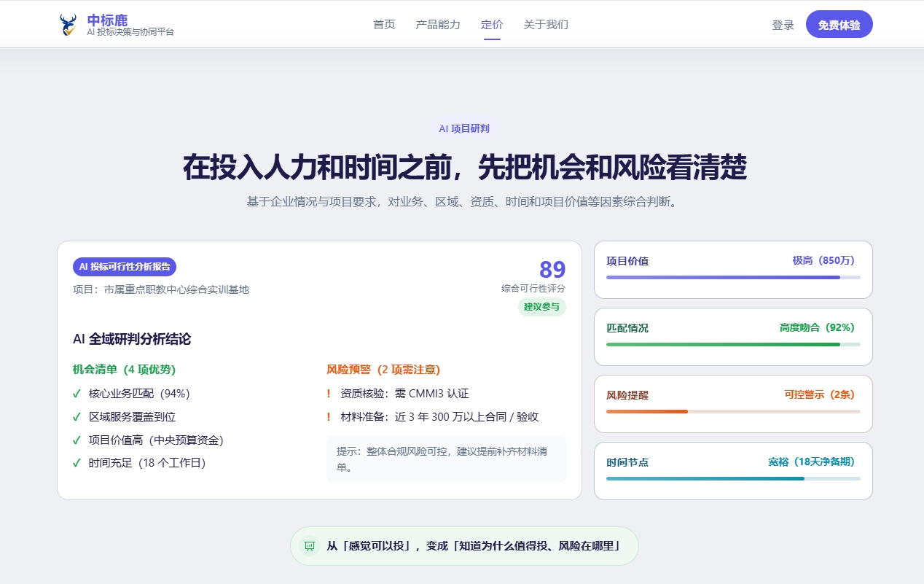The image size is (924, 584).
Task: Click the 免费体验 button
Action: [x=839, y=25]
